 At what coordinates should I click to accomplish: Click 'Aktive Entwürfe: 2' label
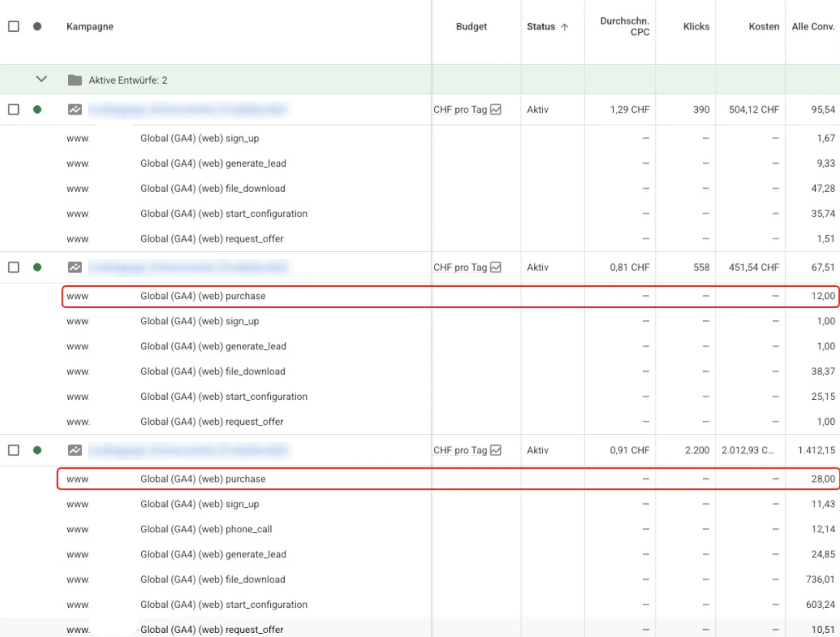tap(128, 80)
